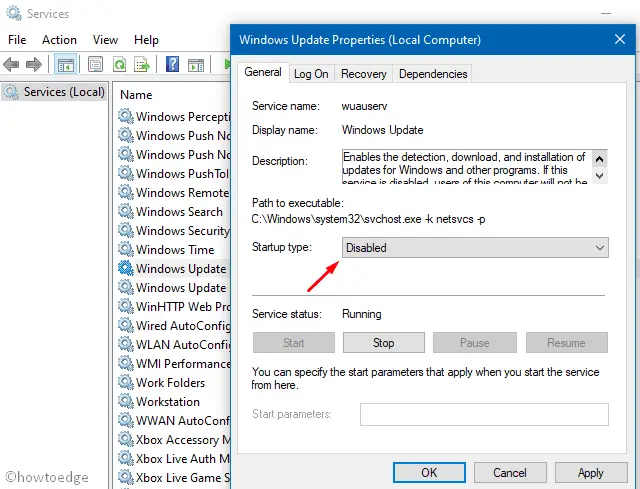Viewport: 640px width, 489px height.
Task: Click the Services app icon in title bar
Action: (x=14, y=13)
